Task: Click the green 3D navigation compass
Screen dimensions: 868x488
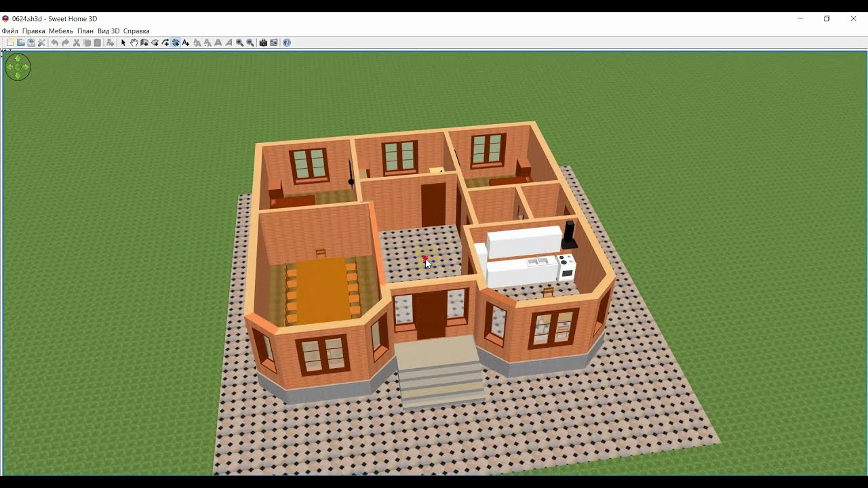Action: tap(18, 67)
